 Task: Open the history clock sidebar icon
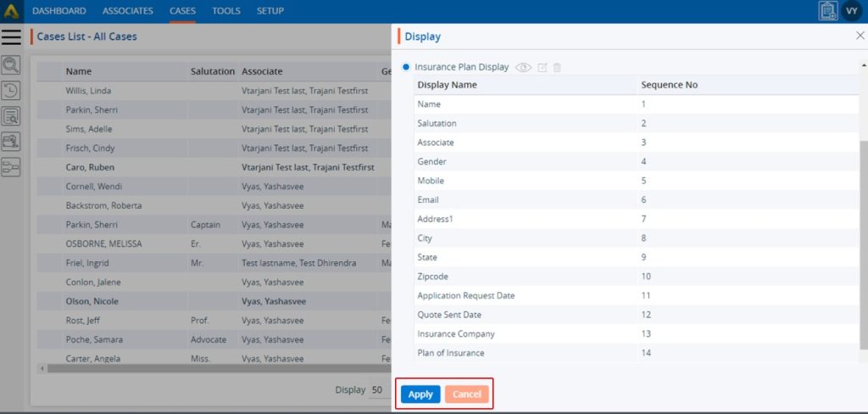pyautogui.click(x=11, y=91)
